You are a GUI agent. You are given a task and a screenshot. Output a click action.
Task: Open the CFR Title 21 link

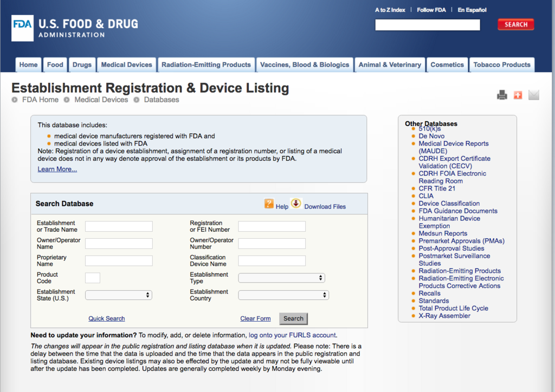click(x=437, y=188)
